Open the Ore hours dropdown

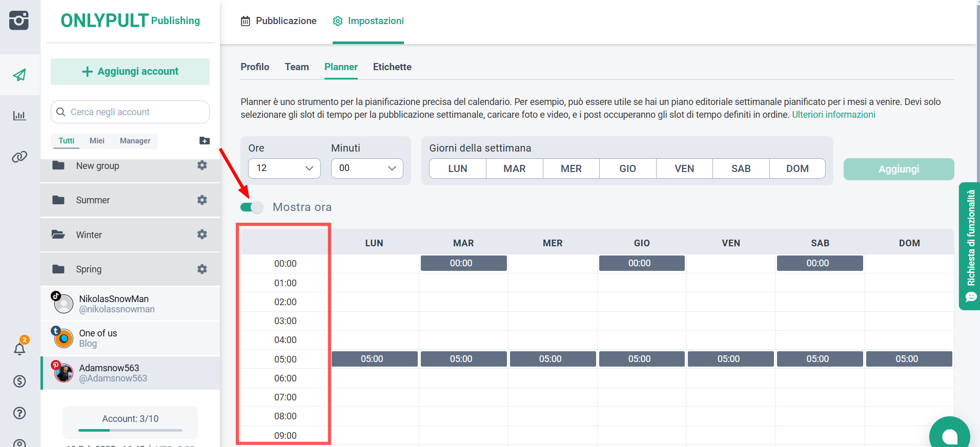click(284, 168)
